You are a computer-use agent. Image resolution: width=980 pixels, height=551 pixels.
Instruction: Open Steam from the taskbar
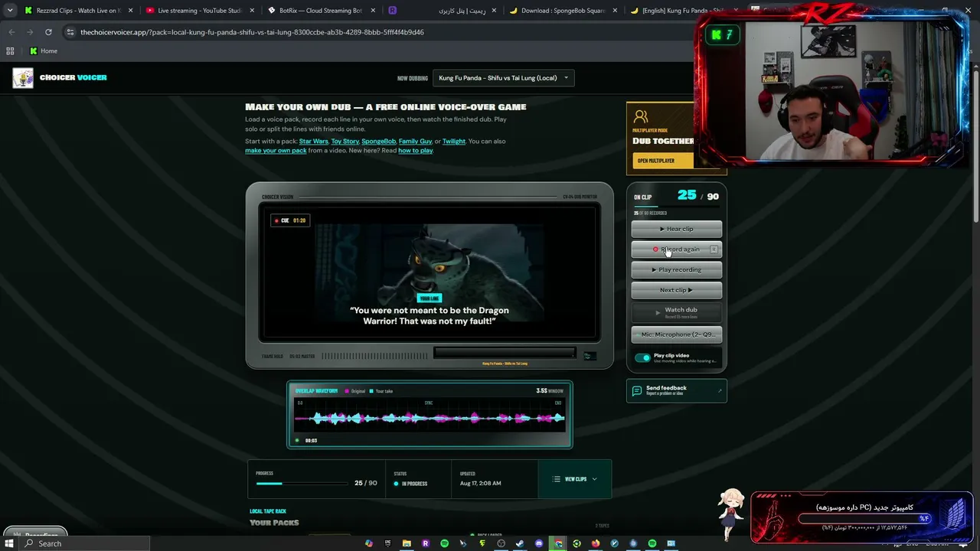[520, 543]
